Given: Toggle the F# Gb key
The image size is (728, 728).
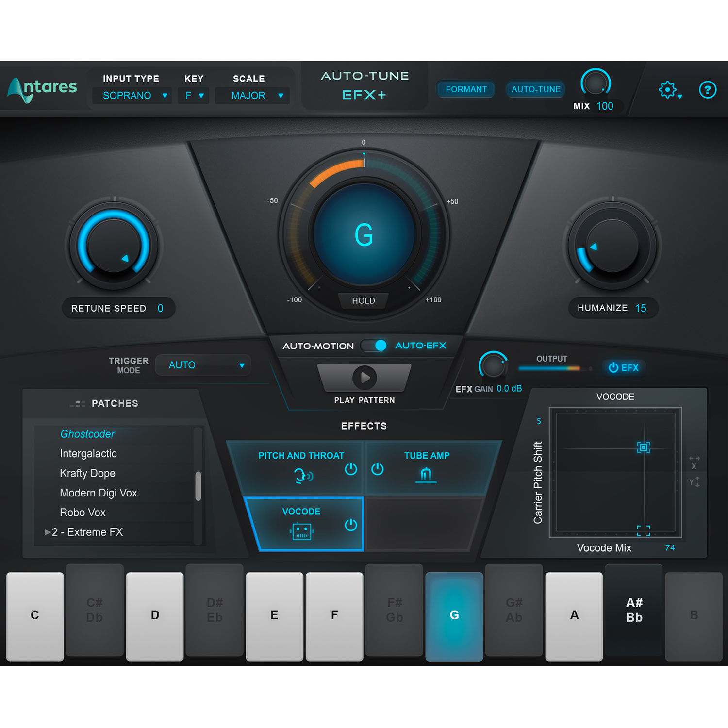Looking at the screenshot, I should coord(394,610).
